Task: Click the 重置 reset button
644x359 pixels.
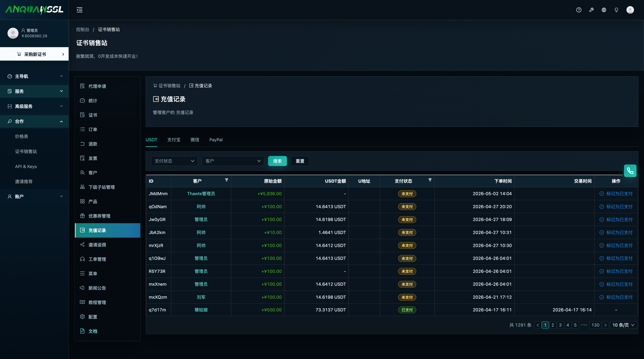Action: [x=300, y=161]
